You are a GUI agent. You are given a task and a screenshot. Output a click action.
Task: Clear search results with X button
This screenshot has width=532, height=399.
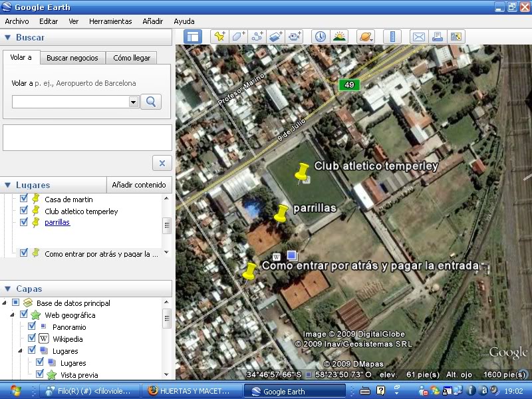pyautogui.click(x=162, y=163)
